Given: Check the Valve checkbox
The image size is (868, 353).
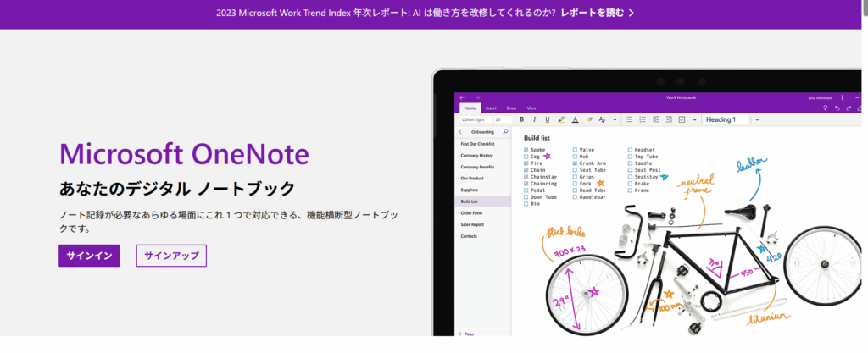Looking at the screenshot, I should tap(575, 150).
